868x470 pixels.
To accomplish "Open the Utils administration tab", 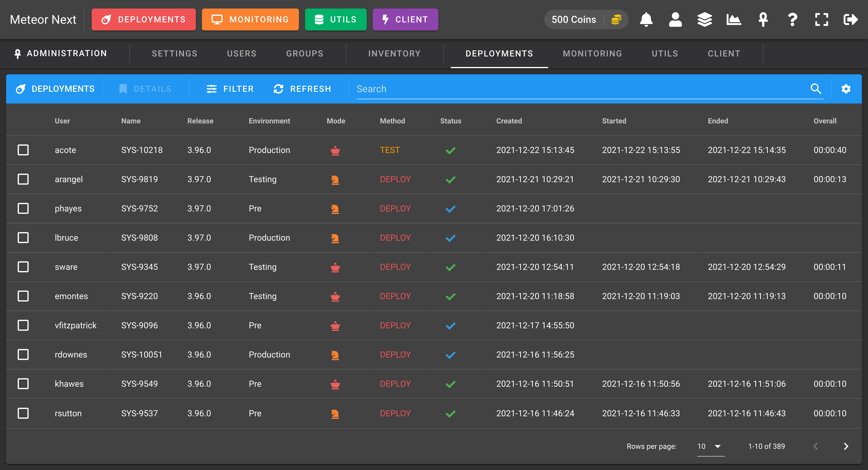I will point(665,54).
